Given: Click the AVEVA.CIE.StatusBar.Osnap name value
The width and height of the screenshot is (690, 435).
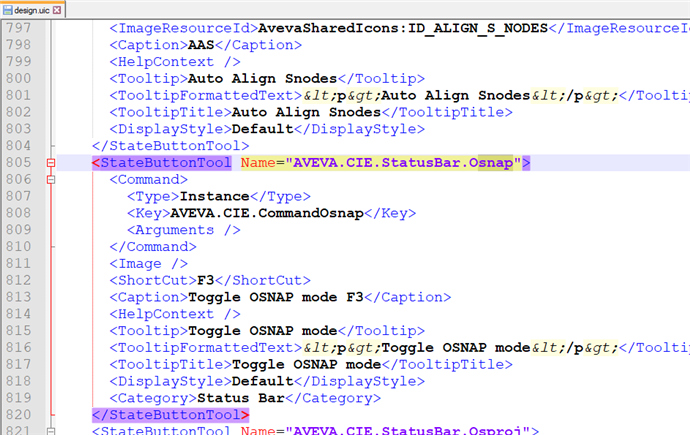Looking at the screenshot, I should coord(403,163).
